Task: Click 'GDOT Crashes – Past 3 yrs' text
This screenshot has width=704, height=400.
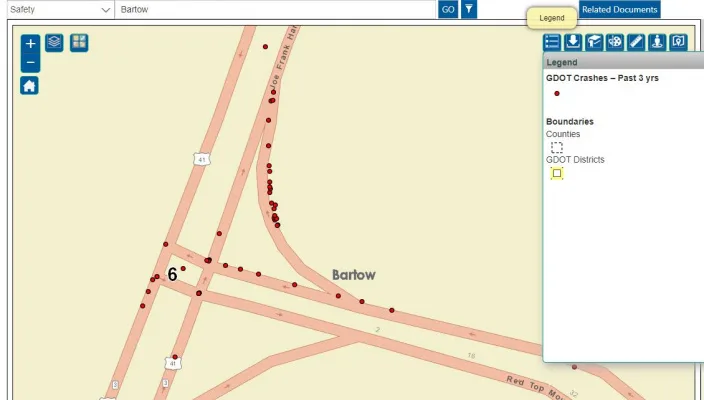Action: click(x=602, y=78)
